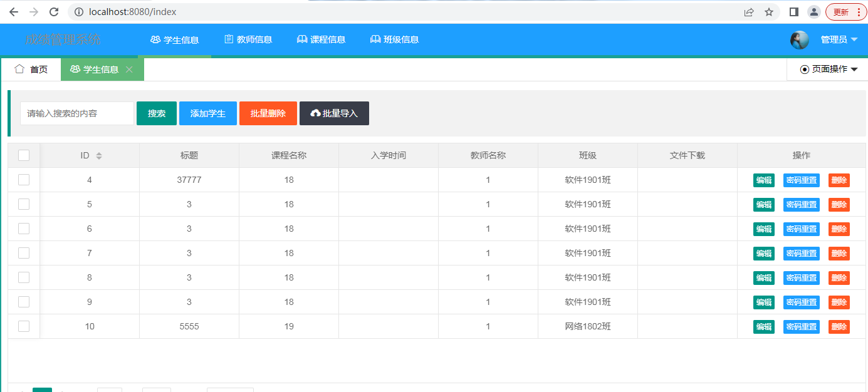Open the browser side panel icon
The image size is (868, 392).
tap(793, 12)
